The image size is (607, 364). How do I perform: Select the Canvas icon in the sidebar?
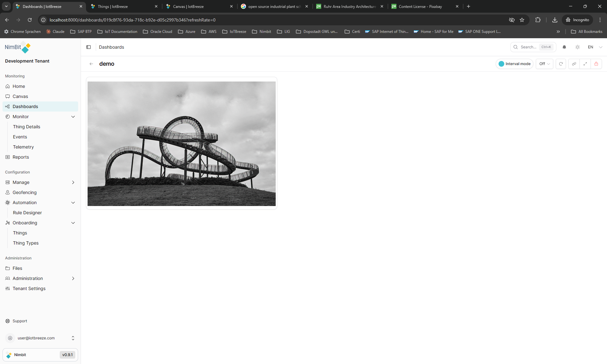coord(8,96)
